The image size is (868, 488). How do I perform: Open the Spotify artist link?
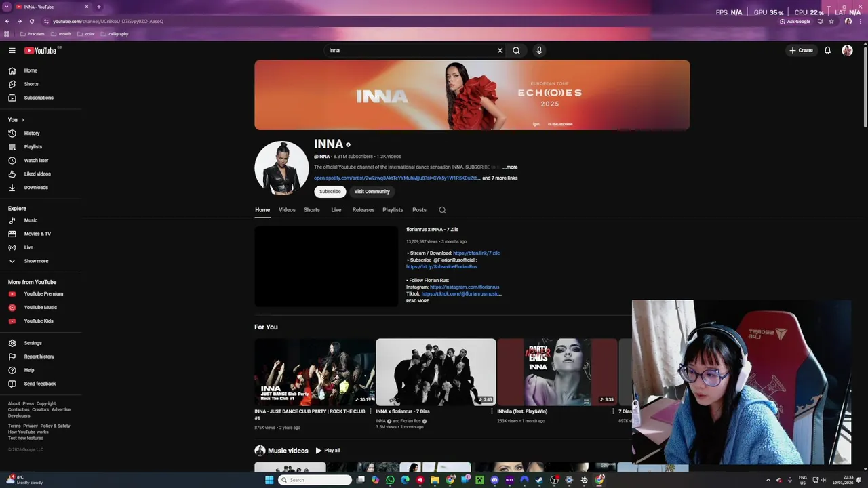[397, 178]
